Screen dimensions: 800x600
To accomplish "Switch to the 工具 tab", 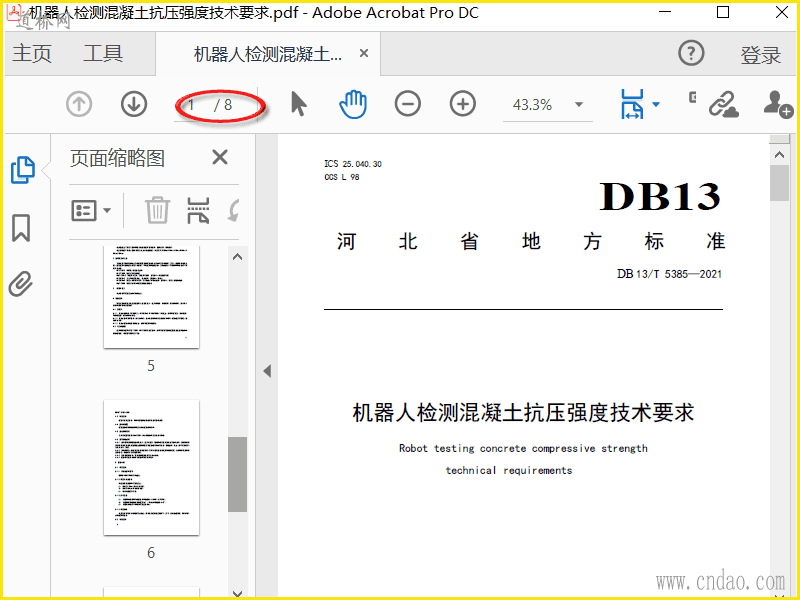I will coord(103,53).
